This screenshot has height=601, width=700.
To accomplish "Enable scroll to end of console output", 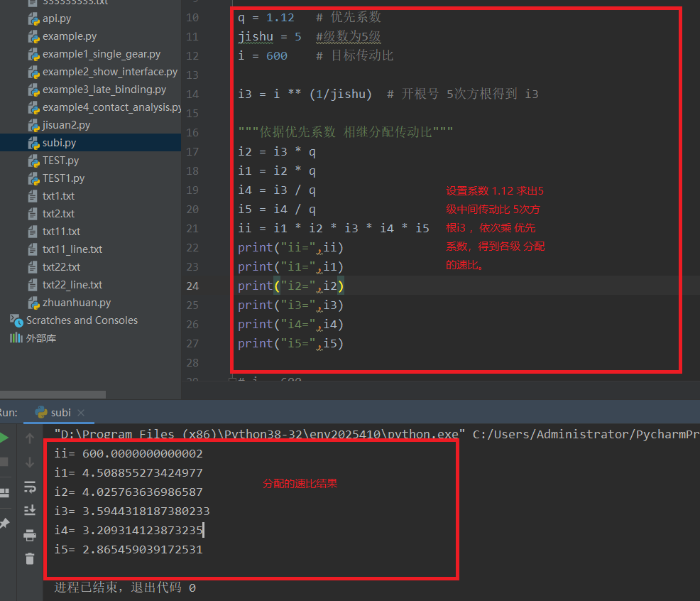I will pyautogui.click(x=30, y=510).
